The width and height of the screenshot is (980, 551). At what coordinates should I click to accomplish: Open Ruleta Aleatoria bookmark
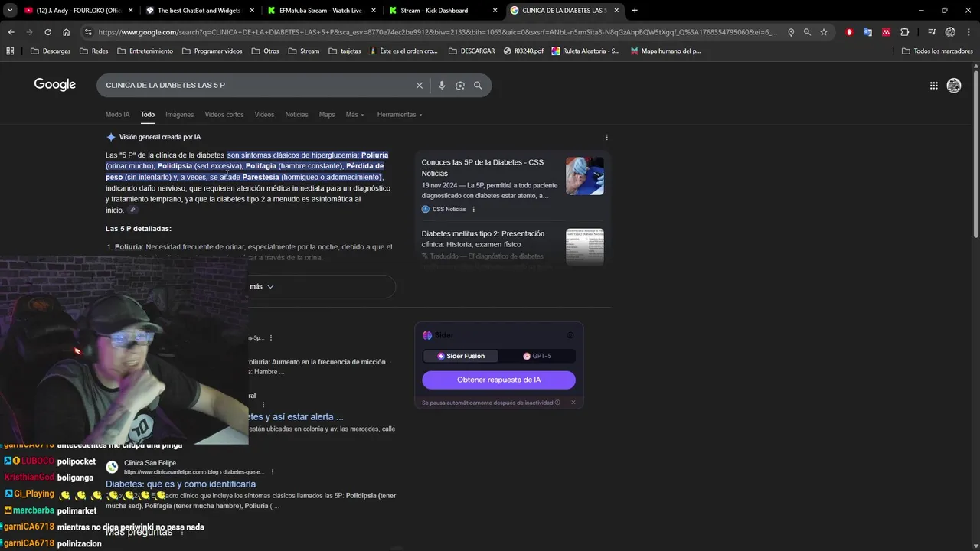(586, 51)
